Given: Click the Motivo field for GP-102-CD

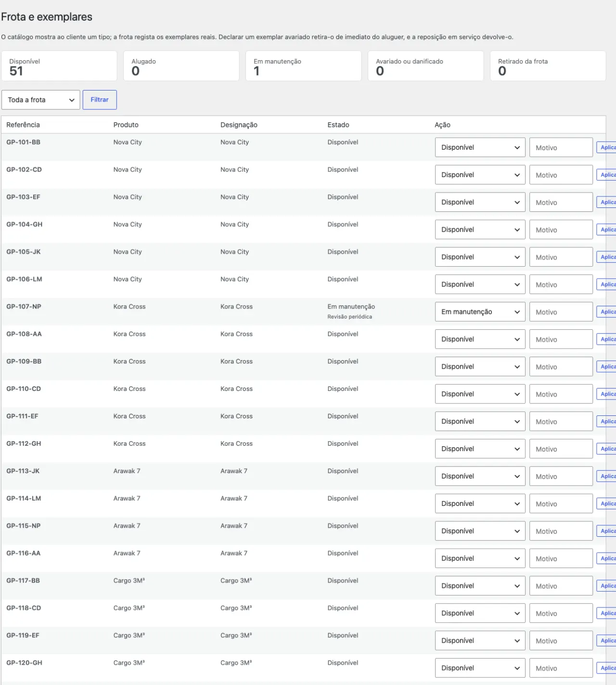Looking at the screenshot, I should 561,175.
